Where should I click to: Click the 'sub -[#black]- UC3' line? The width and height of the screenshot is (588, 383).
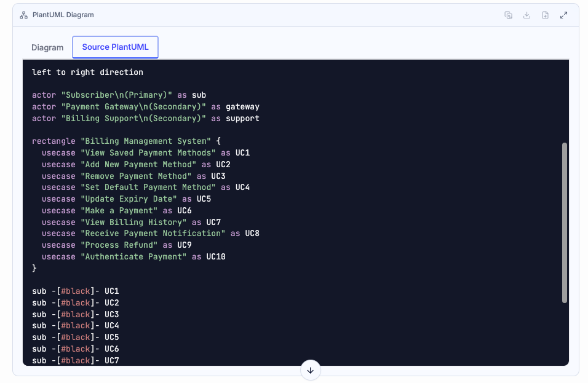pyautogui.click(x=76, y=314)
